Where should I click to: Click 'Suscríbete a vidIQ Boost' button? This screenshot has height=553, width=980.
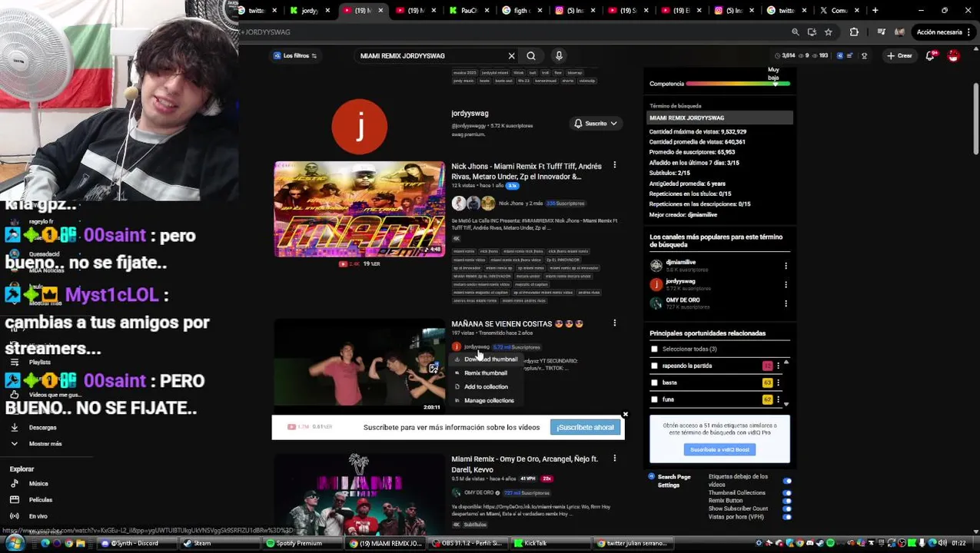coord(719,450)
